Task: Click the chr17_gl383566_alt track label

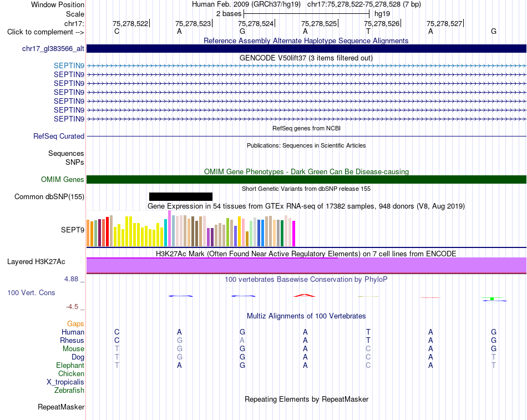Action: coord(53,48)
